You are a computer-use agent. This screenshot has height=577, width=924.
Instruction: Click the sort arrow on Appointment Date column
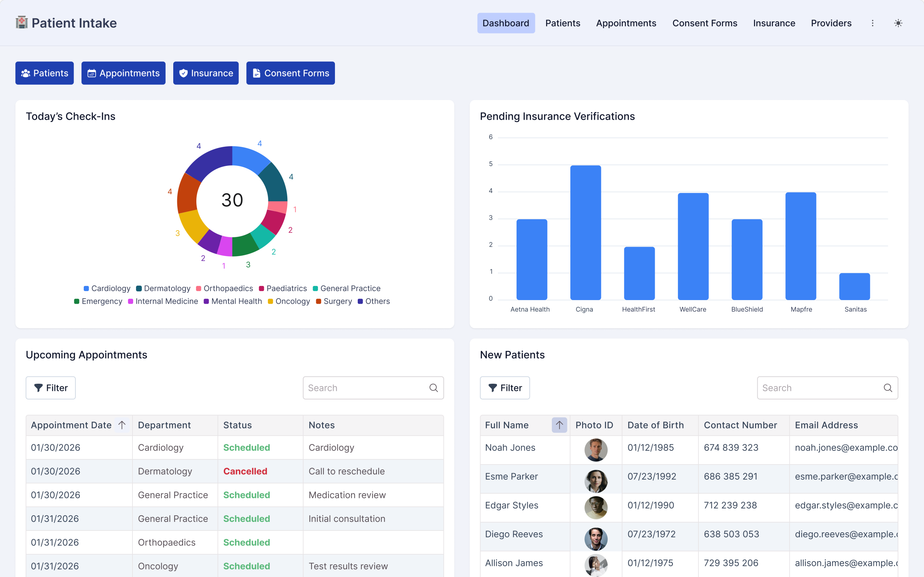(x=122, y=425)
